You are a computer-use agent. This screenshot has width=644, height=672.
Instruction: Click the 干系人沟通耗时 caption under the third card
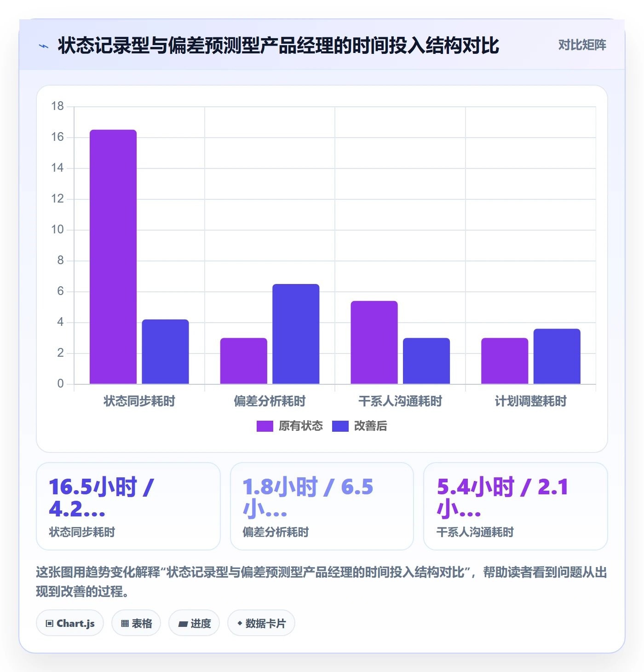[x=475, y=532]
